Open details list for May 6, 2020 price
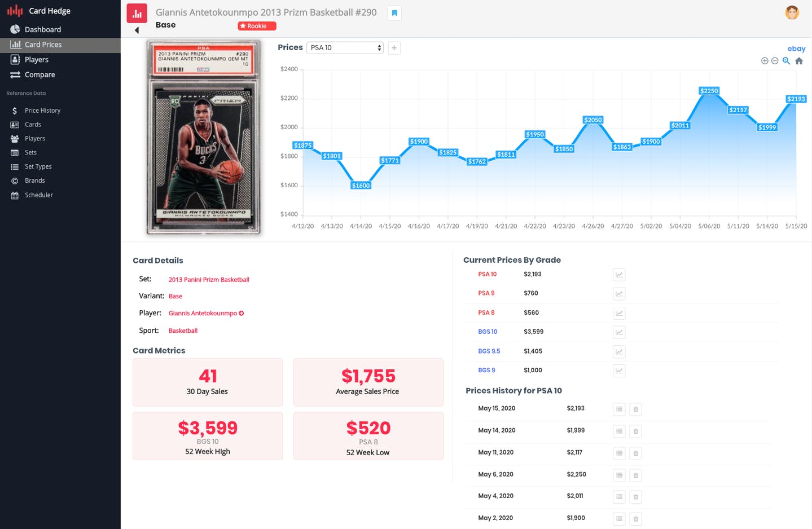Viewport: 812px width, 529px height. [619, 475]
